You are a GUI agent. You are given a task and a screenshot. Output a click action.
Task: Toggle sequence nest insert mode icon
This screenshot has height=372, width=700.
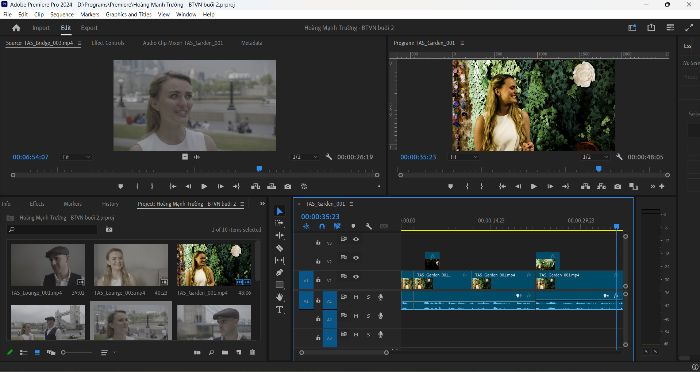point(306,226)
